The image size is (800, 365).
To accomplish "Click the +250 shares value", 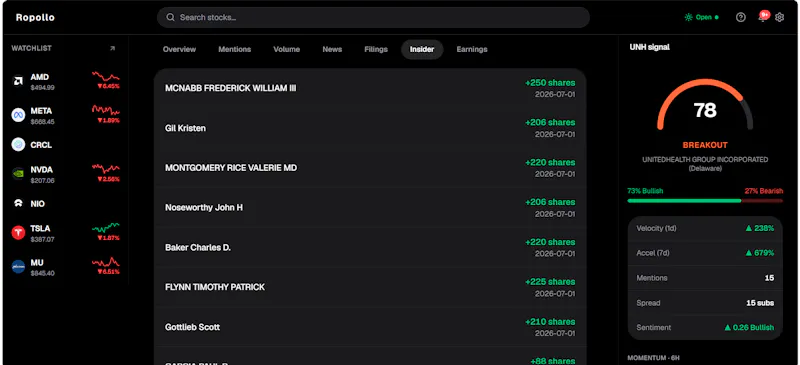I will pos(550,83).
